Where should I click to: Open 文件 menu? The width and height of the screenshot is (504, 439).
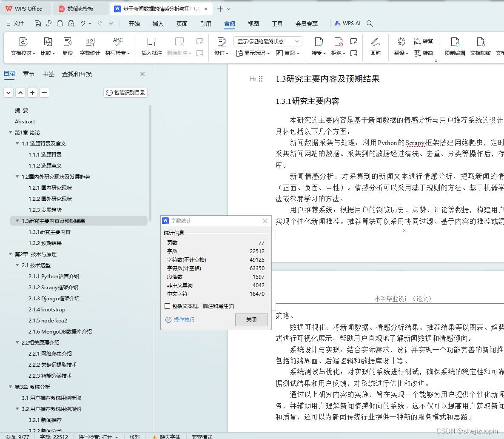coord(15,23)
